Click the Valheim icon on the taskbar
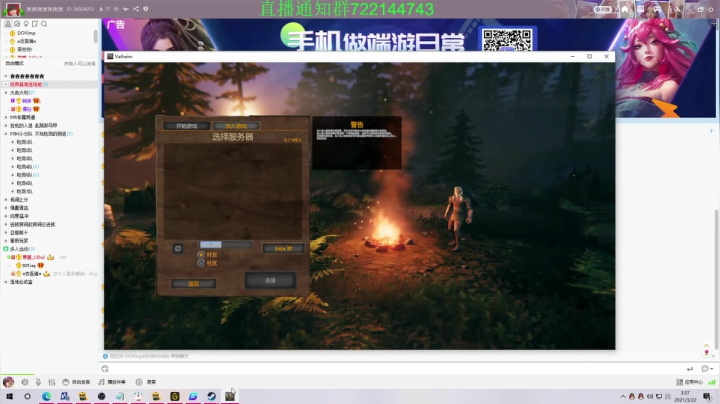 click(230, 396)
